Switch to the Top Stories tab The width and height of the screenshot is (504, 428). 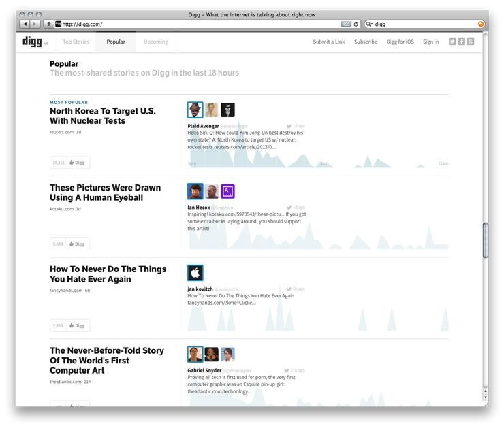pos(76,42)
